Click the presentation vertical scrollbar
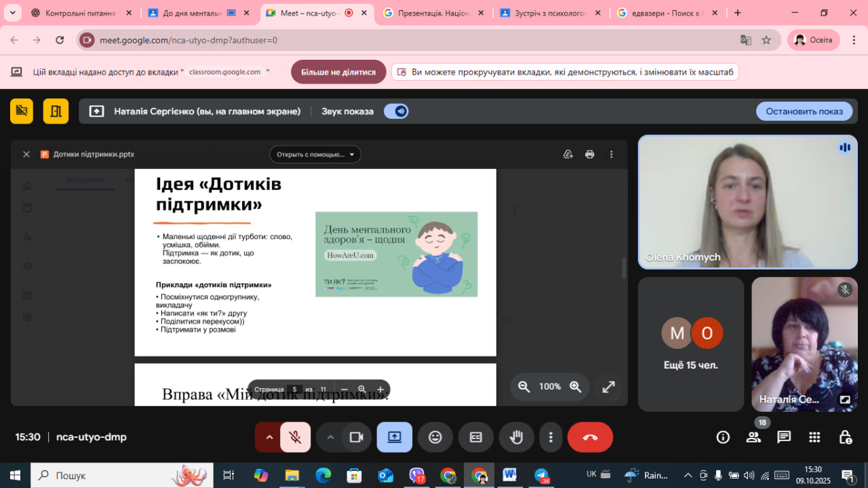 [624, 268]
